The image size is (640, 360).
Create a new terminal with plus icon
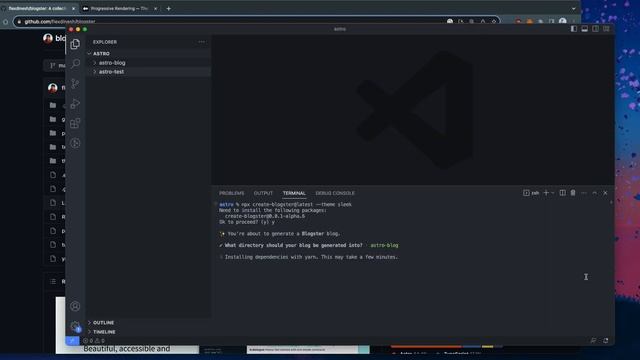click(546, 193)
